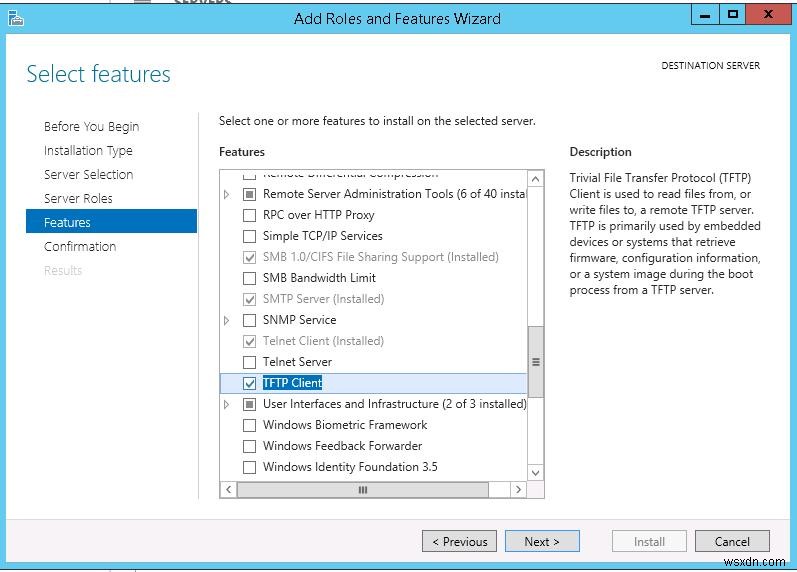Image resolution: width=797 pixels, height=572 pixels.
Task: Select the RPC over HTTP Proxy label
Action: [319, 215]
